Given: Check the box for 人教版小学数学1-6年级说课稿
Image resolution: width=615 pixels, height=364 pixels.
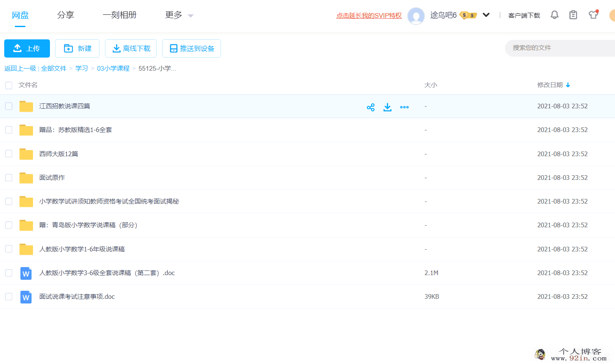Looking at the screenshot, I should tap(8, 249).
